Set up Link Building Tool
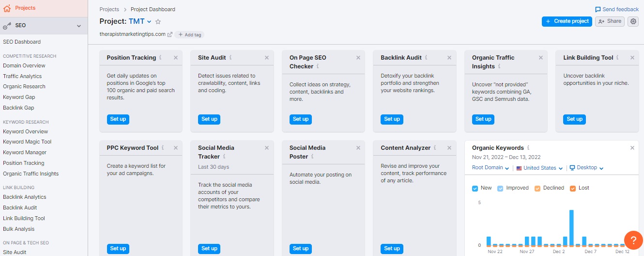Screen dimensions: 644x256 click(x=574, y=119)
